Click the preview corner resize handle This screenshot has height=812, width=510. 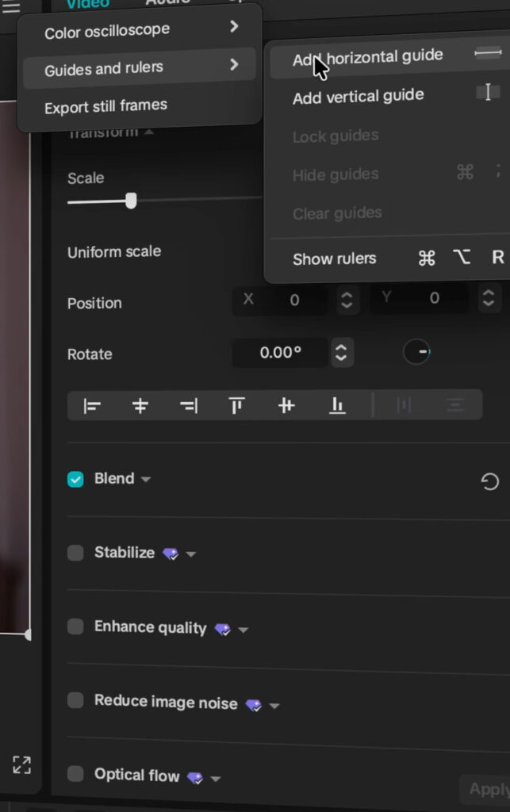(28, 634)
